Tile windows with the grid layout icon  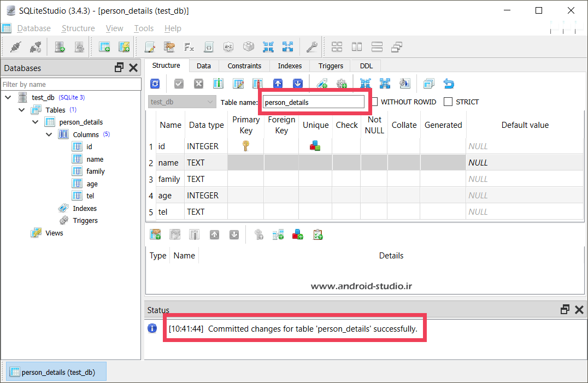[337, 47]
